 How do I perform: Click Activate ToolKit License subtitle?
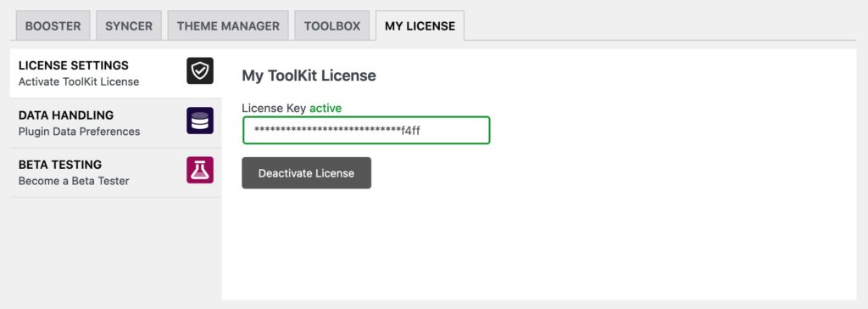point(79,82)
